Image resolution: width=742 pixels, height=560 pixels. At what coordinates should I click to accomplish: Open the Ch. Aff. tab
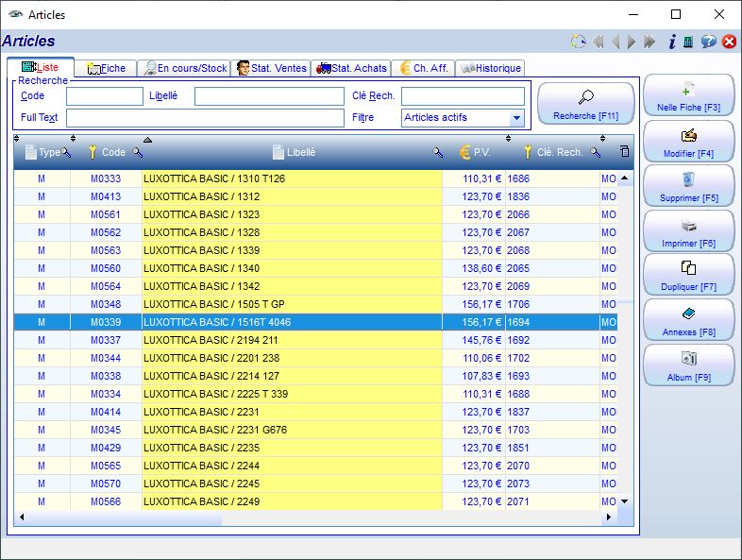pyautogui.click(x=424, y=68)
